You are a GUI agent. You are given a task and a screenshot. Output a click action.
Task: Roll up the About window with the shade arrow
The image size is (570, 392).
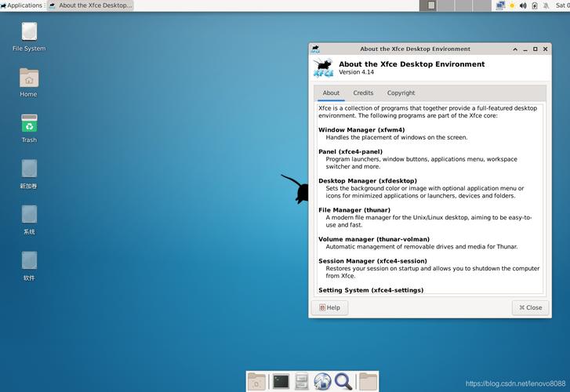click(515, 49)
